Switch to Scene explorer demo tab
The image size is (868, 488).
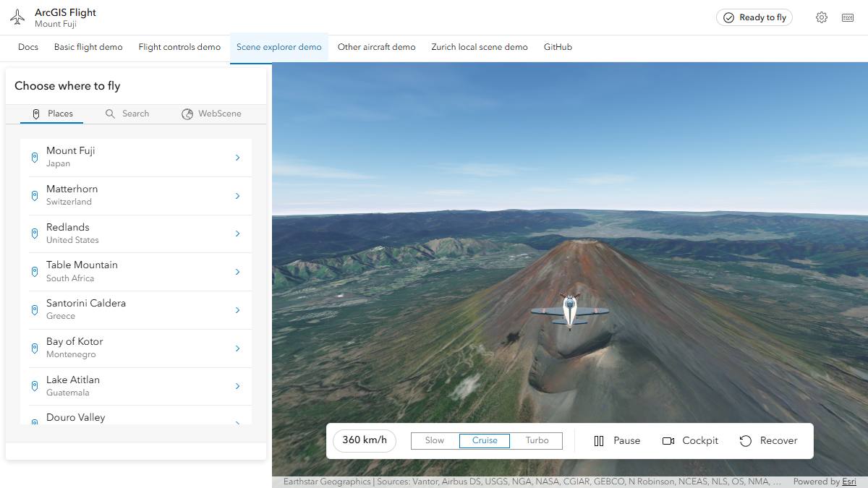279,47
